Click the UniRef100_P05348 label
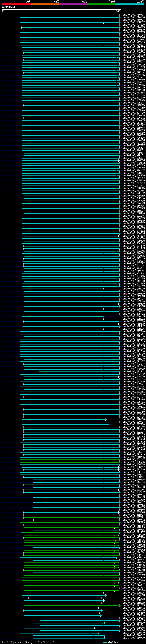The height and width of the screenshot is (644, 146). [134, 570]
